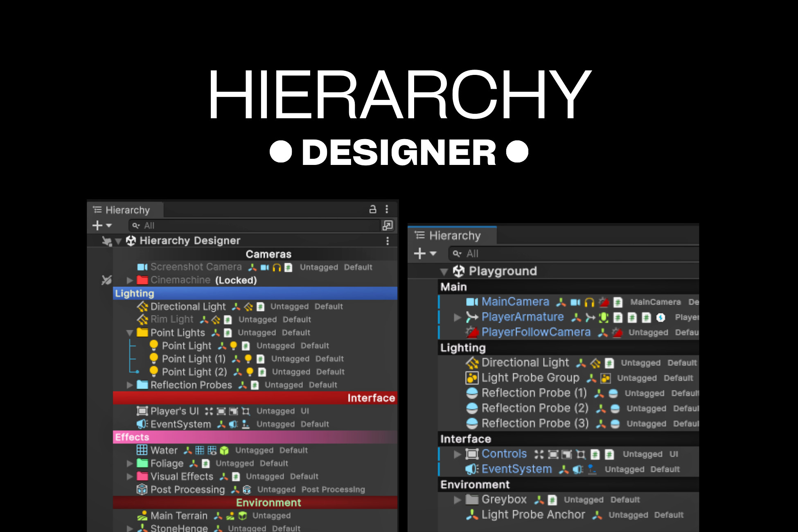Click the Reflection Probe (3) row
The width and height of the screenshot is (798, 532).
click(x=569, y=424)
